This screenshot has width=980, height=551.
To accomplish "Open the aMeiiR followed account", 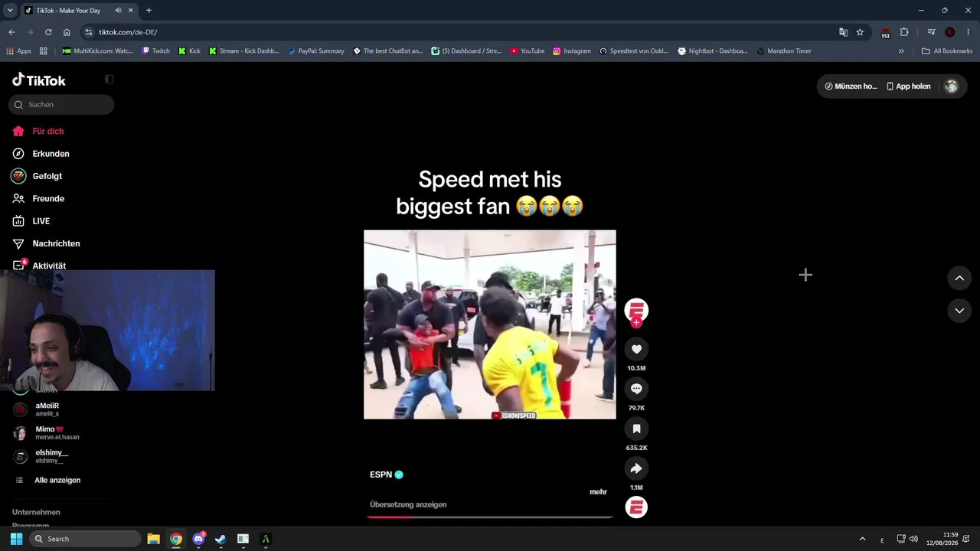I will 47,409.
